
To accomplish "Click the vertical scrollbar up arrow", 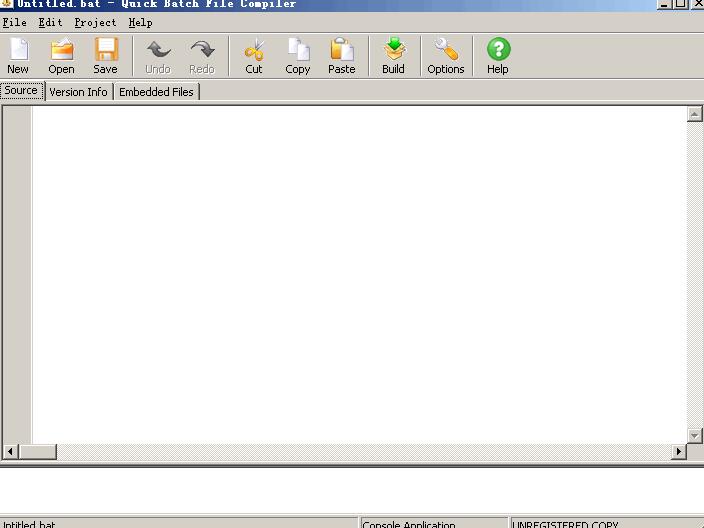I will [x=695, y=114].
